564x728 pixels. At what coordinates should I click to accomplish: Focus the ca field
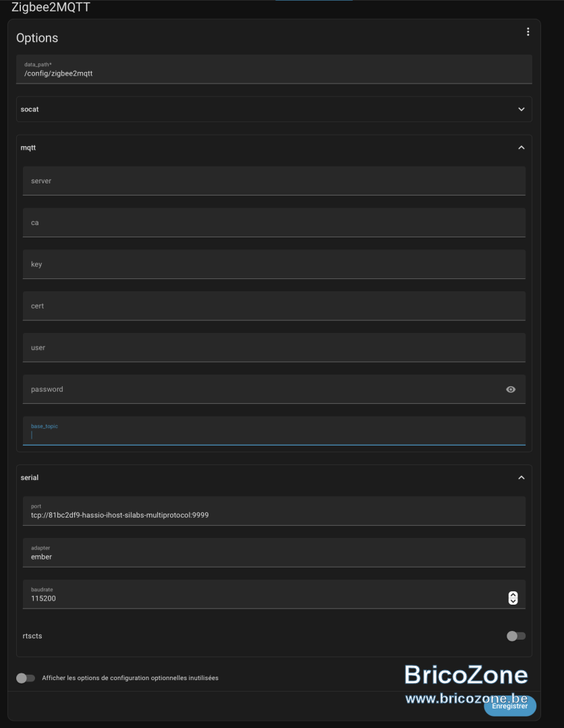274,223
